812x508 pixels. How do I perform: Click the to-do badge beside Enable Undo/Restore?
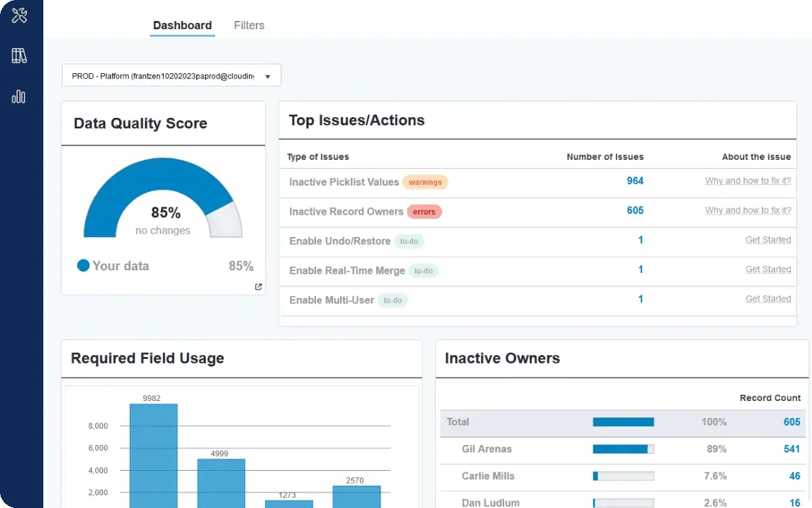(x=409, y=241)
